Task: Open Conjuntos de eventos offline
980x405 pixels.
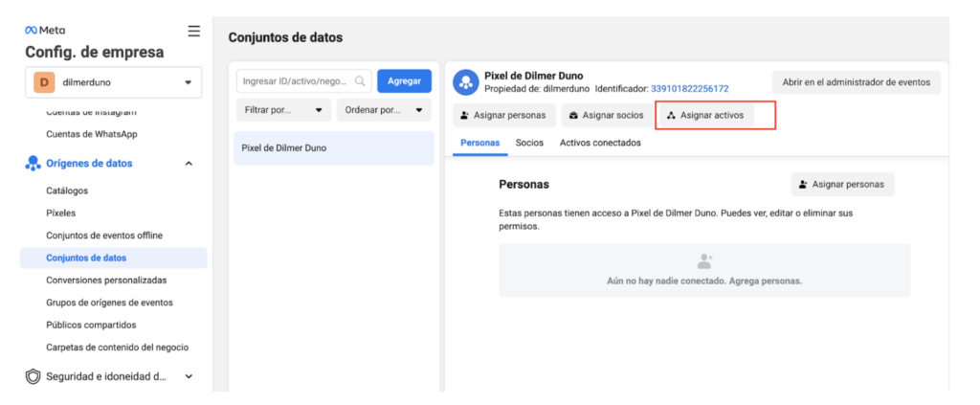Action: click(x=104, y=236)
